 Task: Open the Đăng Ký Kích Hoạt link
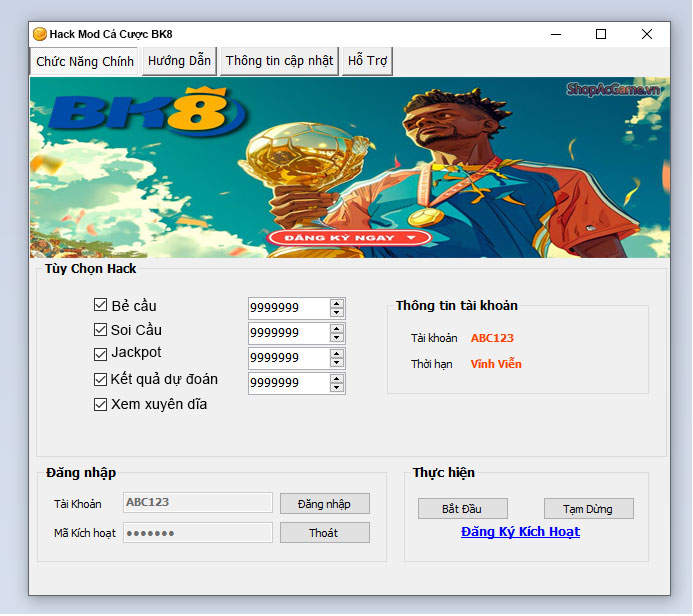520,532
